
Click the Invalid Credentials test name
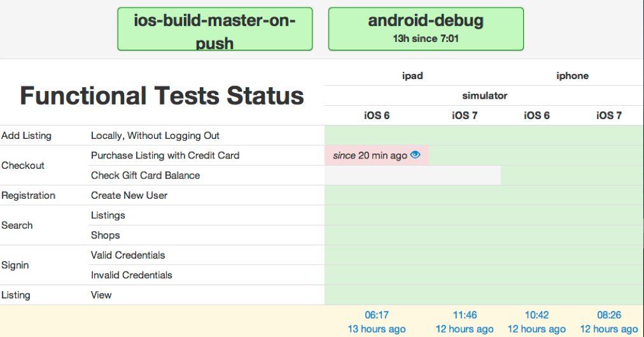pyautogui.click(x=132, y=275)
